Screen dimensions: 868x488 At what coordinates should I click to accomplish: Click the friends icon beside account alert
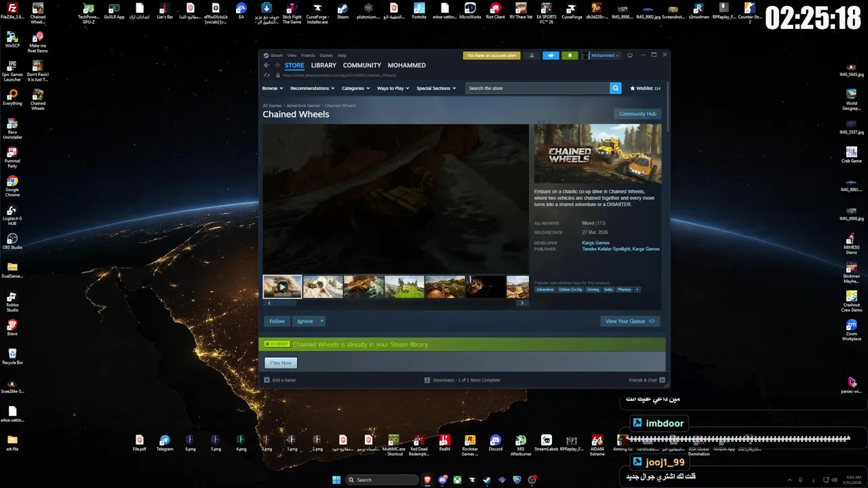[532, 56]
